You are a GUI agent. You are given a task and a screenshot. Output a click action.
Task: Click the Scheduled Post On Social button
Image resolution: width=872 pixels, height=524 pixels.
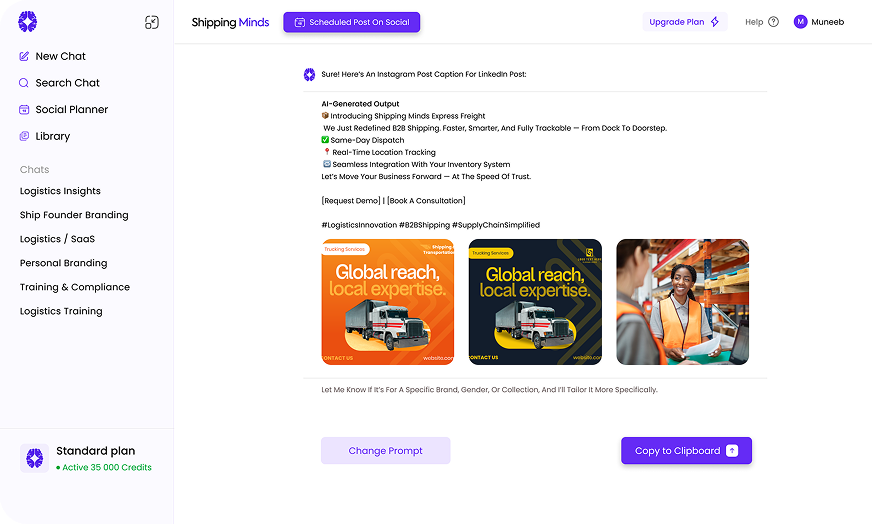coord(351,22)
